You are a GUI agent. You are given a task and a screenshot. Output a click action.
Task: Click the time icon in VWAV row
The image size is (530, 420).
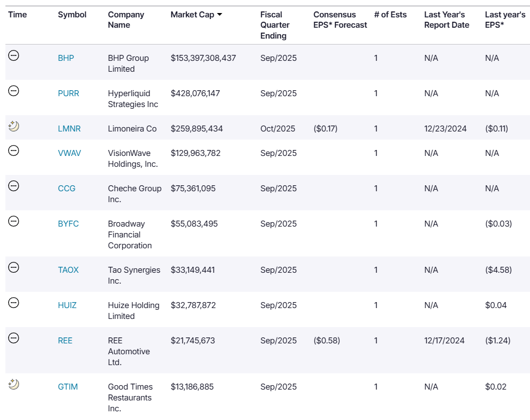(x=14, y=151)
